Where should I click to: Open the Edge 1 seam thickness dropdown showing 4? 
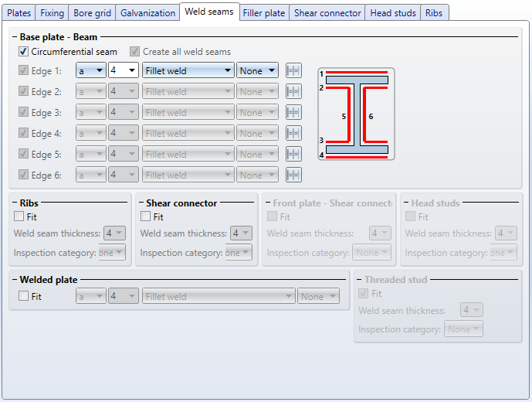[x=123, y=71]
